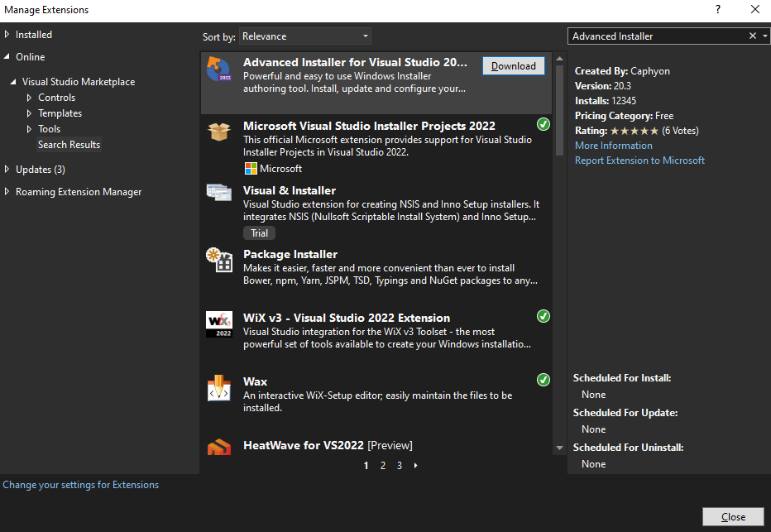Click the Microsoft Installer Projects box icon
Screen dimensions: 771x532
[x=219, y=132]
